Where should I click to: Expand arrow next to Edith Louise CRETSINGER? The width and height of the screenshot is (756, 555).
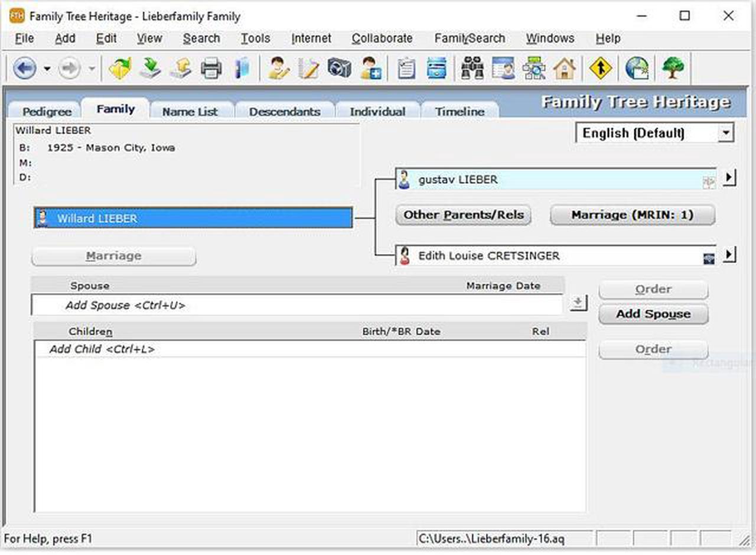pyautogui.click(x=730, y=255)
